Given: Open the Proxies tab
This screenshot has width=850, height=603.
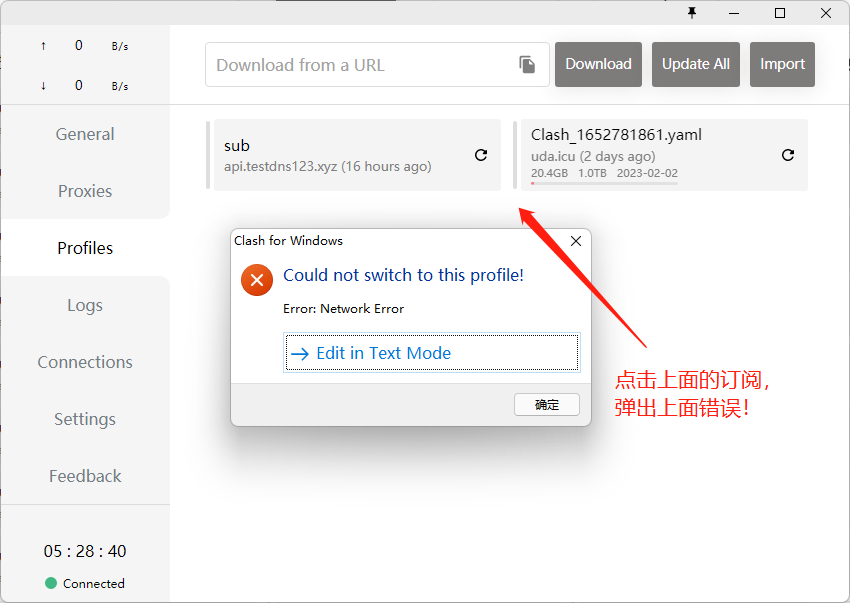Looking at the screenshot, I should coord(85,191).
